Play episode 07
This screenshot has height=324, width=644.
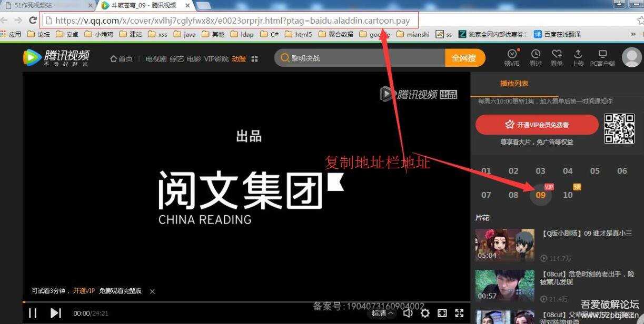coord(486,195)
